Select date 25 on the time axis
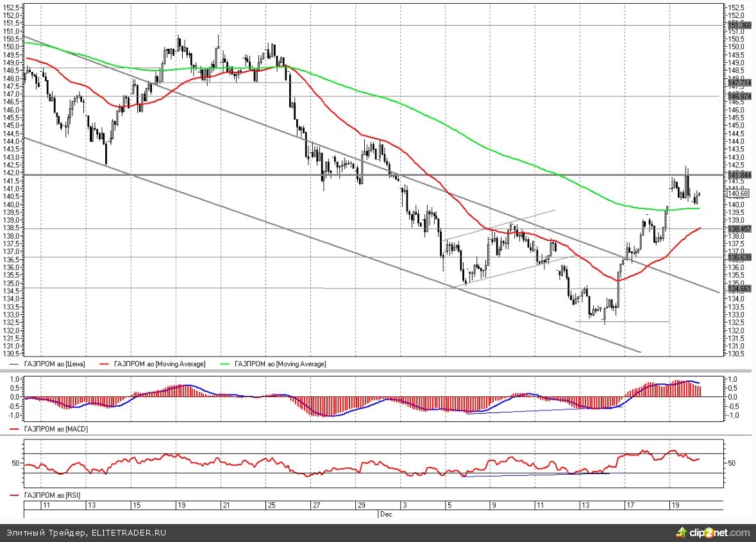The height and width of the screenshot is (542, 756). point(271,506)
